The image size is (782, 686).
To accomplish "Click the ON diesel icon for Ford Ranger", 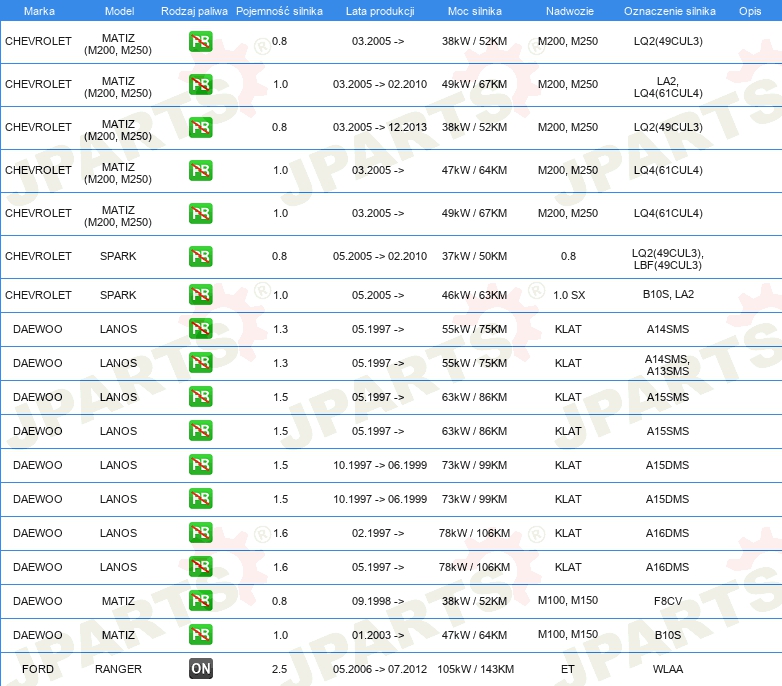I will point(201,669).
